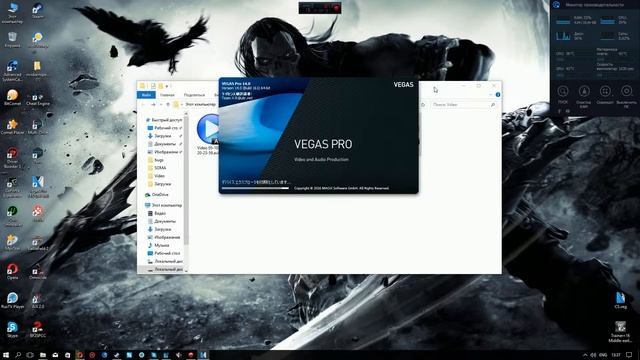This screenshot has width=640, height=360.
Task: Refresh the Explorer address bar location
Action: pyautogui.click(x=423, y=104)
